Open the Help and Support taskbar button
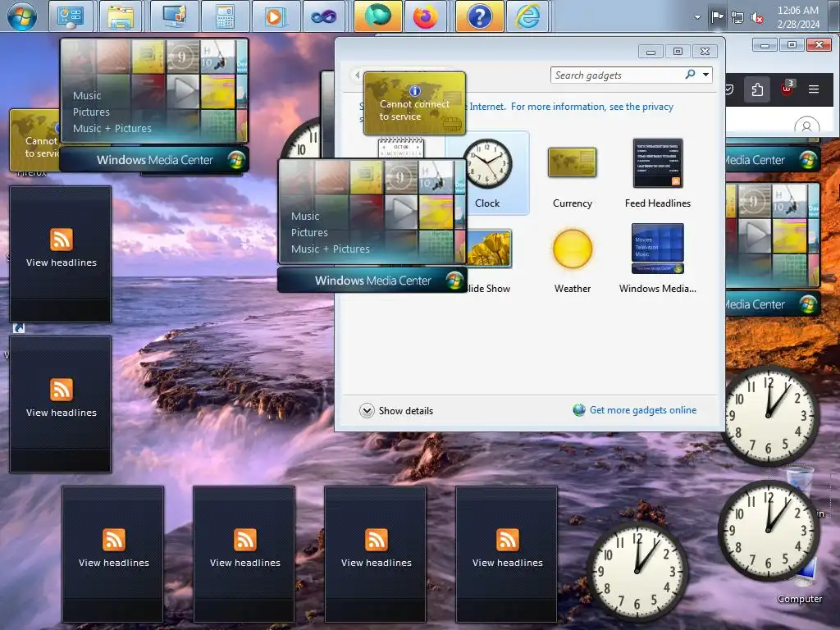The height and width of the screenshot is (630, 840). pyautogui.click(x=479, y=16)
